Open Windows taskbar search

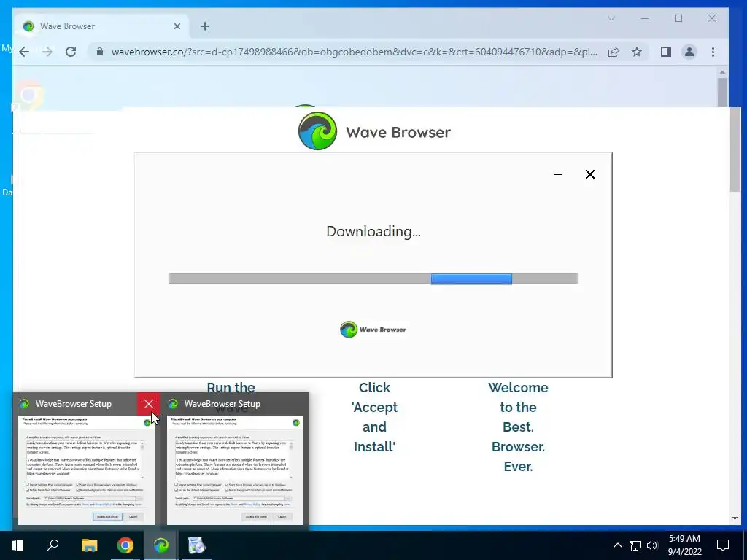tap(53, 545)
